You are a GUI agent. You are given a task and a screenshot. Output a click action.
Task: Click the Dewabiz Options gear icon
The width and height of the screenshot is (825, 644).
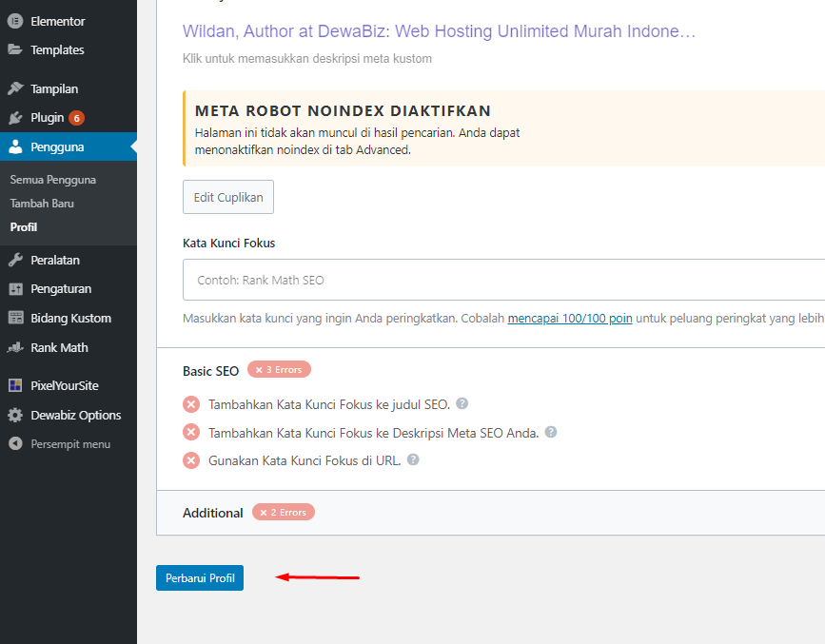pos(15,415)
